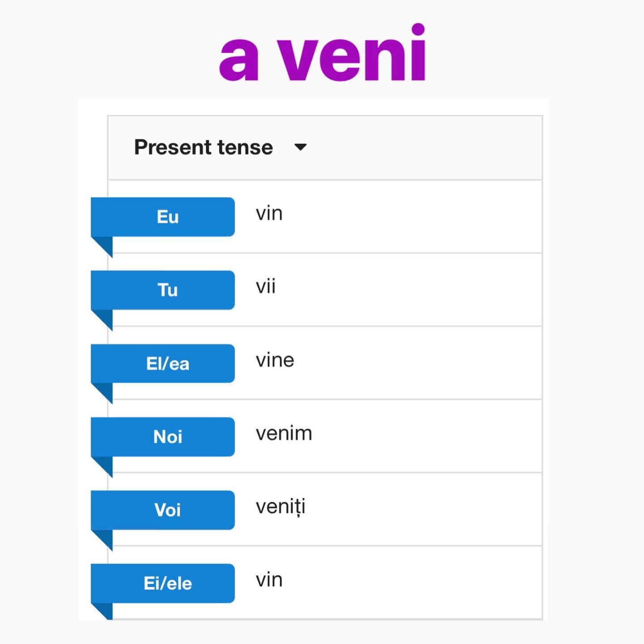Click the word vin beside Eu
The image size is (644, 644).
point(269,214)
